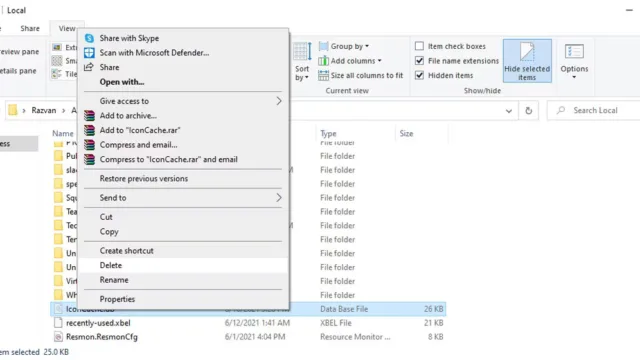Choose Delete from the context menu

pyautogui.click(x=182, y=265)
